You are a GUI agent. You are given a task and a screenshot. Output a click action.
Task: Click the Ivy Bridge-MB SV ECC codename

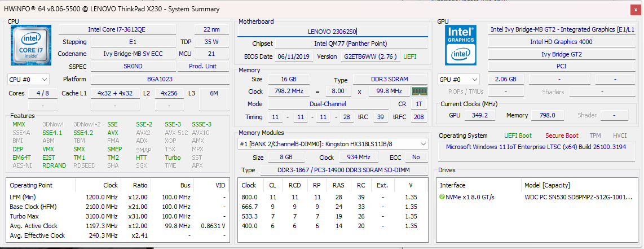(133, 54)
